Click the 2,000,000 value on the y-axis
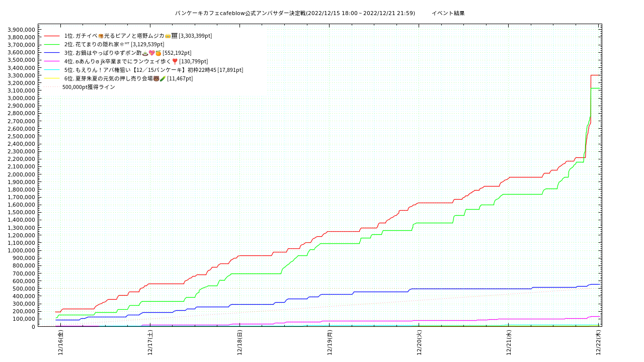644x362 pixels. (x=21, y=174)
